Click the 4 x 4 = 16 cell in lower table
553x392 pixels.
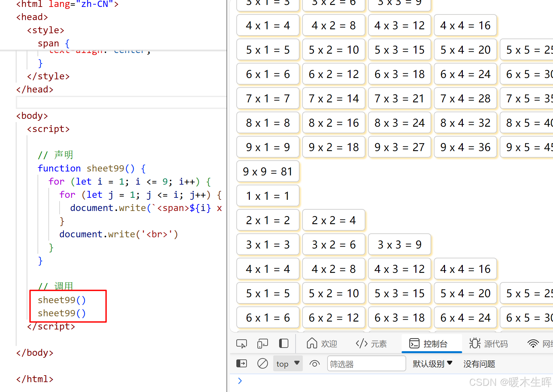click(465, 269)
